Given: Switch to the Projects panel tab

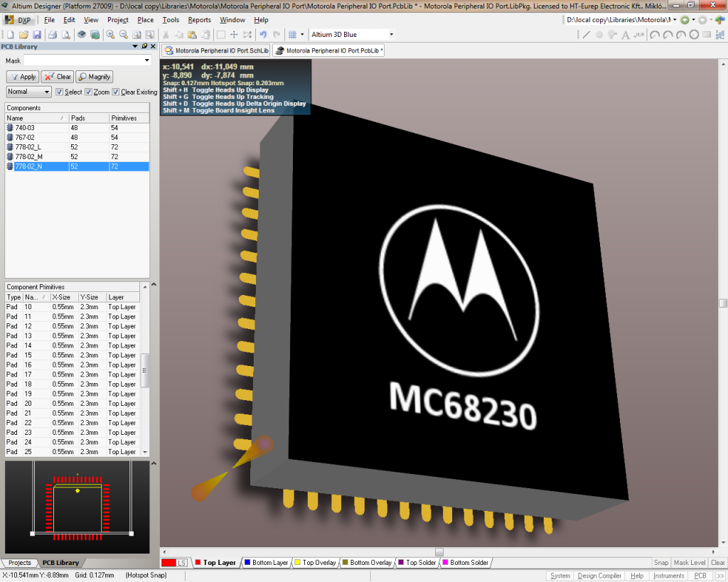Looking at the screenshot, I should [19, 563].
